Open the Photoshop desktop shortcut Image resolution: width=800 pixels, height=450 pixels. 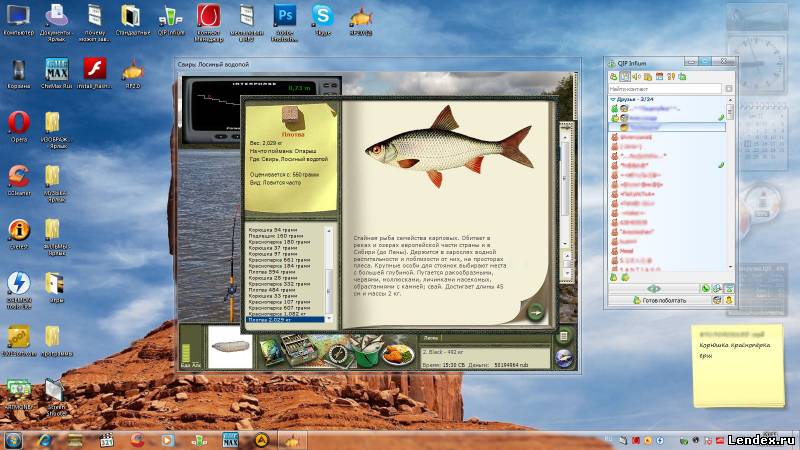coord(285,22)
